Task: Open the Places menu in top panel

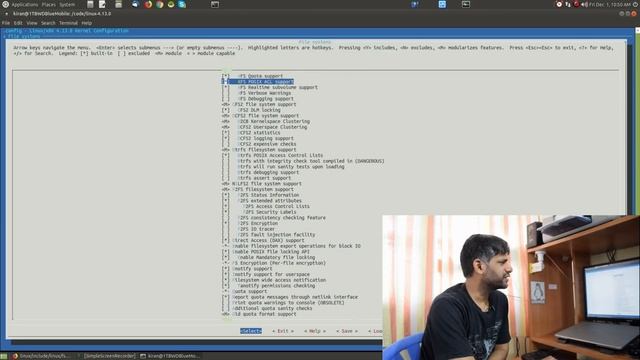Action: [48, 4]
